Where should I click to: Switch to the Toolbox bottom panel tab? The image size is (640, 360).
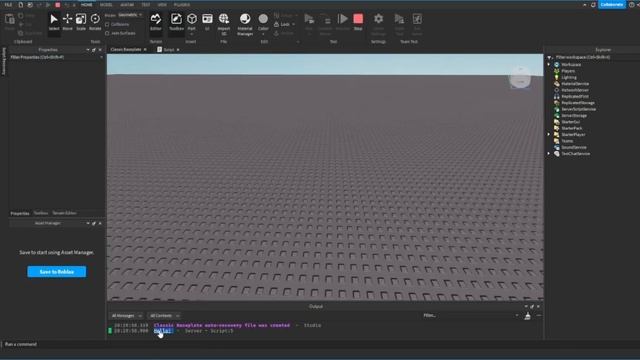coord(40,213)
